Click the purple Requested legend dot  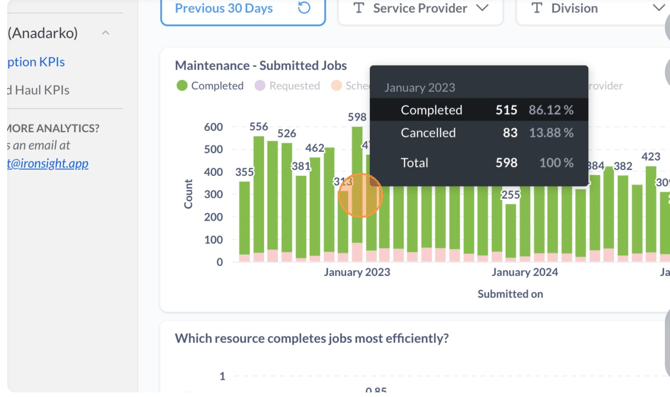tap(260, 86)
